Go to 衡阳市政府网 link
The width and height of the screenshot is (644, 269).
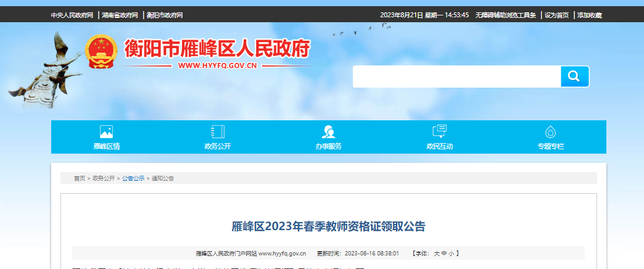coord(165,15)
